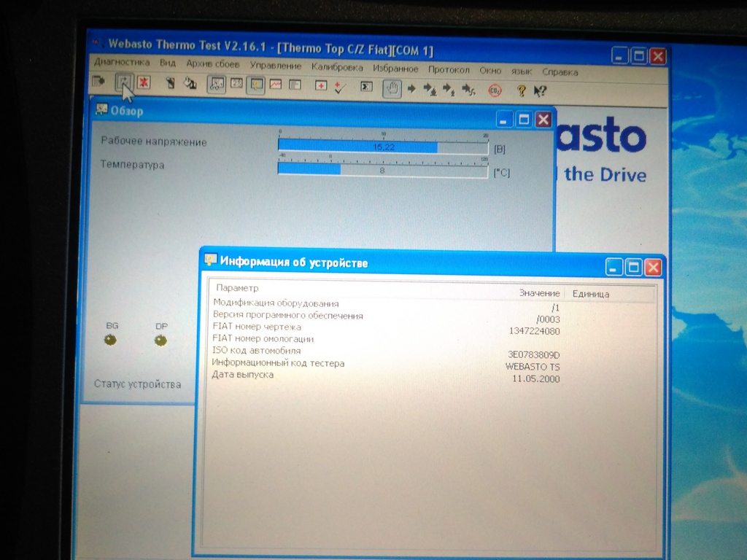Click the /0003 software version value
The image size is (747, 560).
[548, 319]
